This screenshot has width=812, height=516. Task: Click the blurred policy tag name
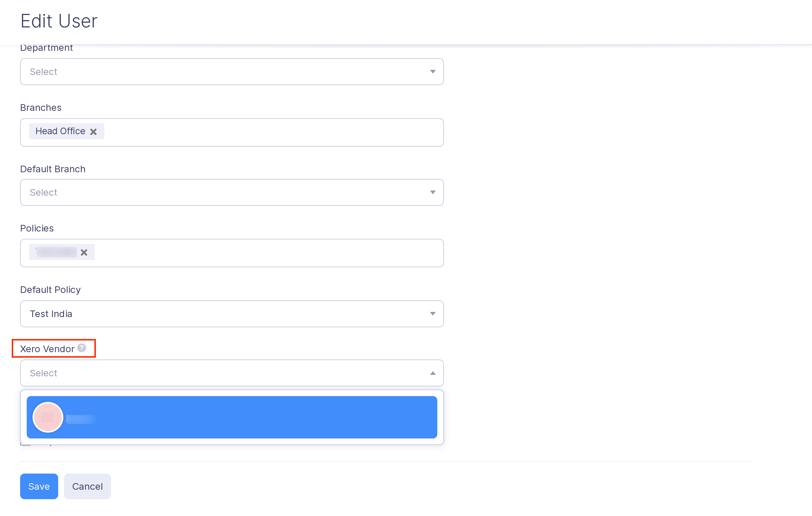click(x=56, y=252)
